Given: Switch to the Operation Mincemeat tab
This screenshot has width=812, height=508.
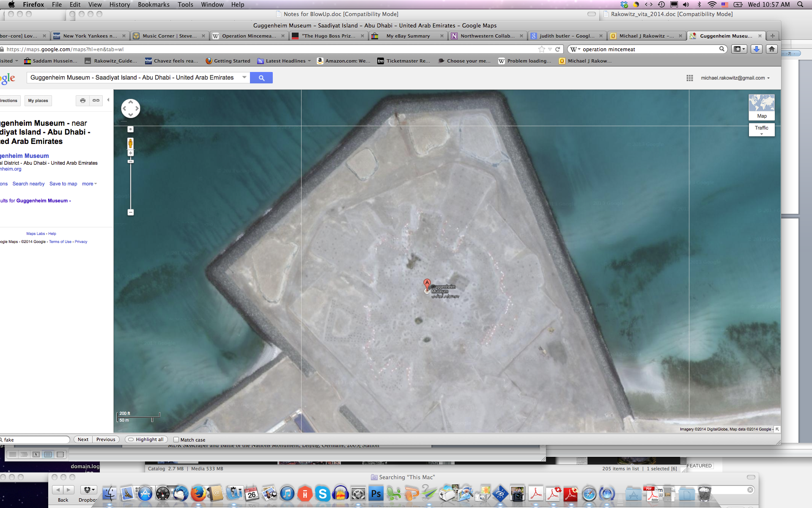Looking at the screenshot, I should click(248, 36).
